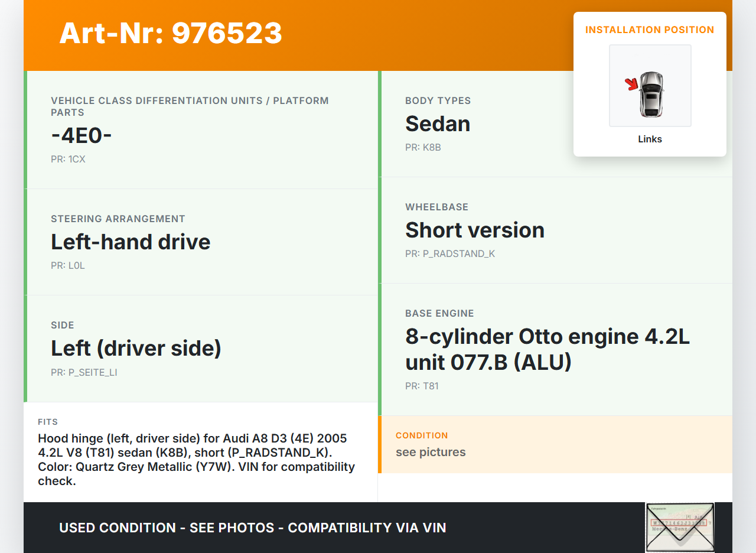This screenshot has width=756, height=553.
Task: Open the VIN document thumbnail in footer
Action: pos(679,527)
